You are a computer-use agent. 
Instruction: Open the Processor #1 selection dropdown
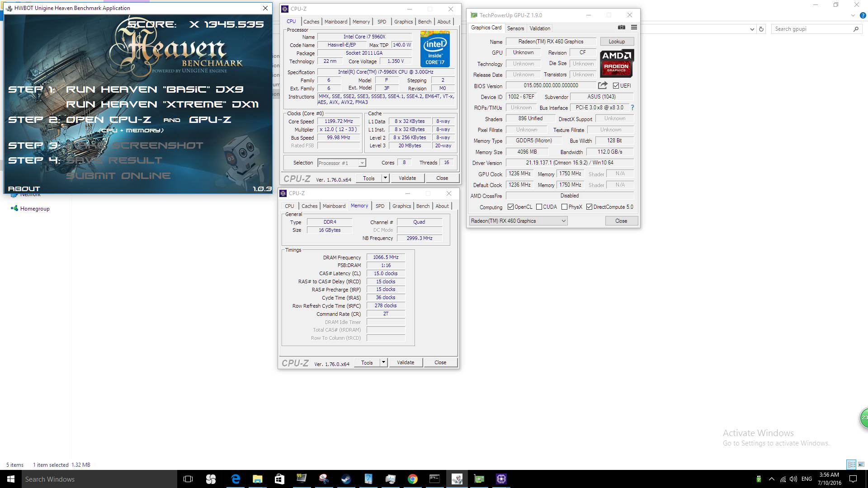pos(342,163)
